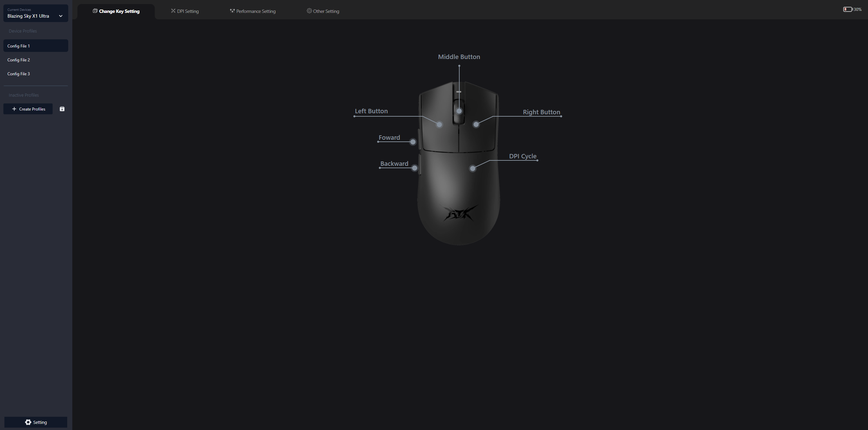This screenshot has height=430, width=868.
Task: Switch to the DPI Setting tab
Action: pos(185,11)
